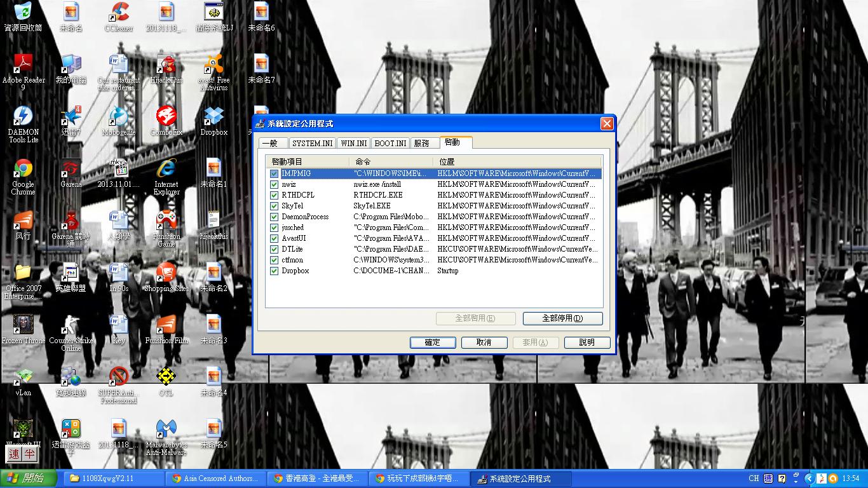Screen dimensions: 868x488
Task: Open the ComboFix desktop icon
Action: pyautogui.click(x=166, y=118)
